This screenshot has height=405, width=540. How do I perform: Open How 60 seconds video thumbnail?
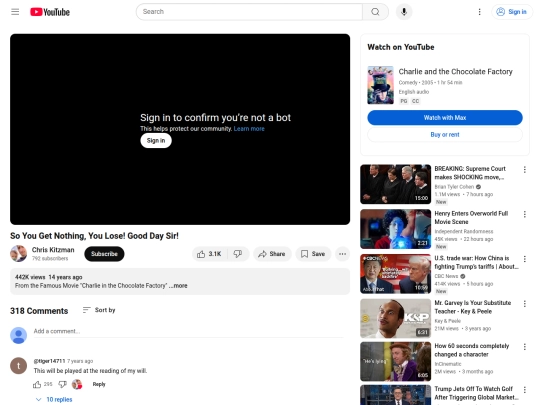pyautogui.click(x=395, y=362)
